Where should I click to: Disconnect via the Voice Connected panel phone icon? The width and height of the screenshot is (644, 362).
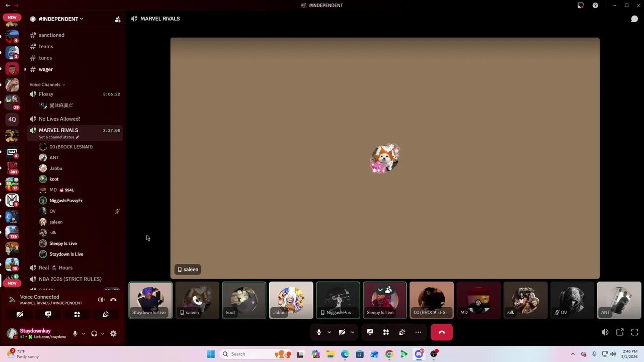tap(113, 300)
